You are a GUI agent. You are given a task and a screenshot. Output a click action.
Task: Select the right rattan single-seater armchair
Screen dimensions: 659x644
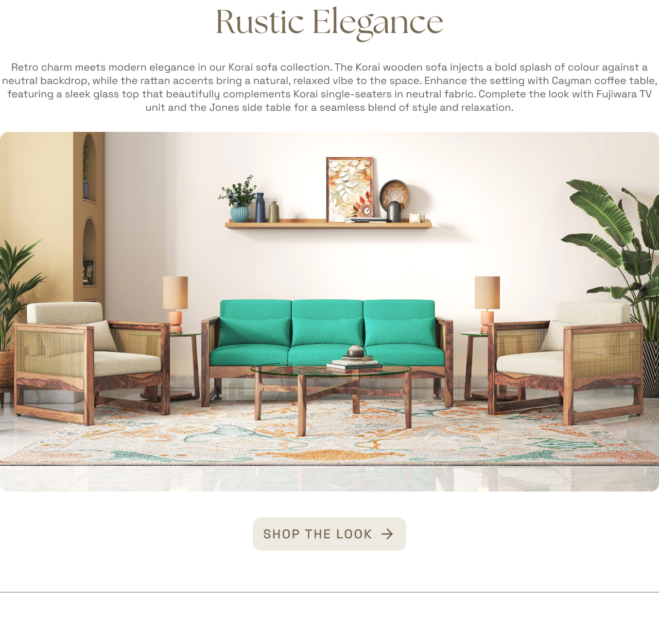coord(565,363)
